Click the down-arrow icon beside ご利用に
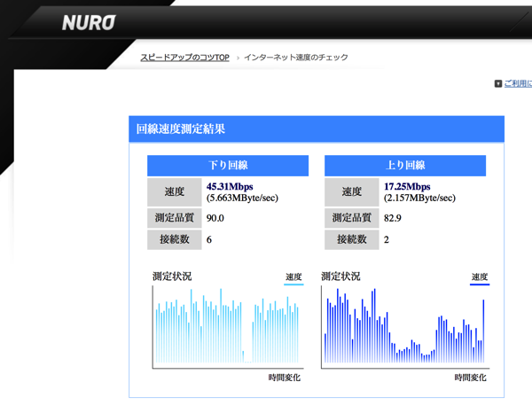 pyautogui.click(x=497, y=84)
